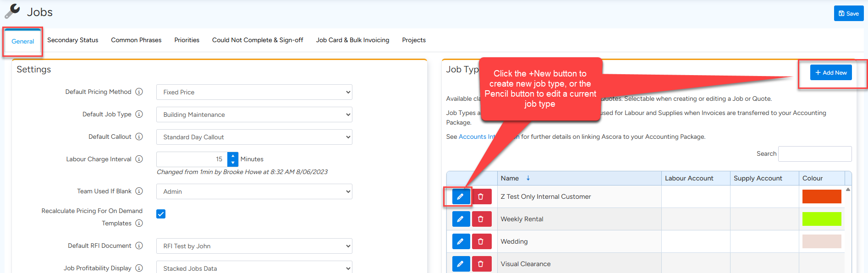Sort job types by Name column
Viewport: 868px width, 273px height.
[x=510, y=178]
